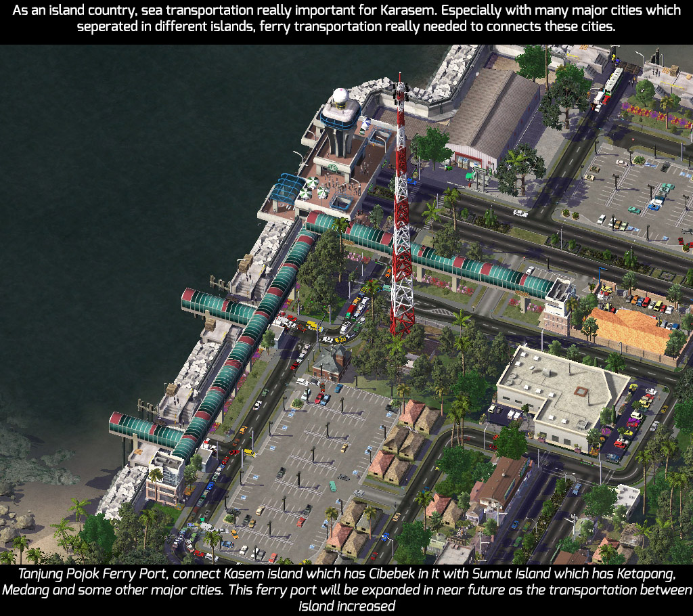Select the port control tower dome

pos(340,96)
